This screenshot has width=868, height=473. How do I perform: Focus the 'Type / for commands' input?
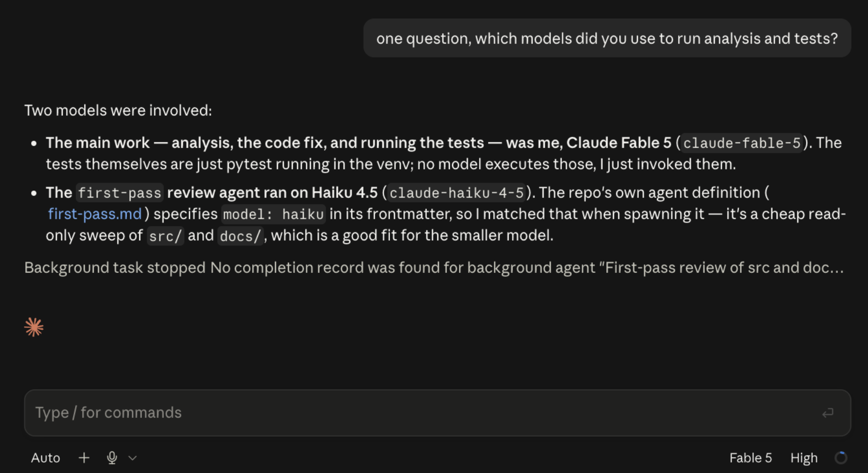437,413
